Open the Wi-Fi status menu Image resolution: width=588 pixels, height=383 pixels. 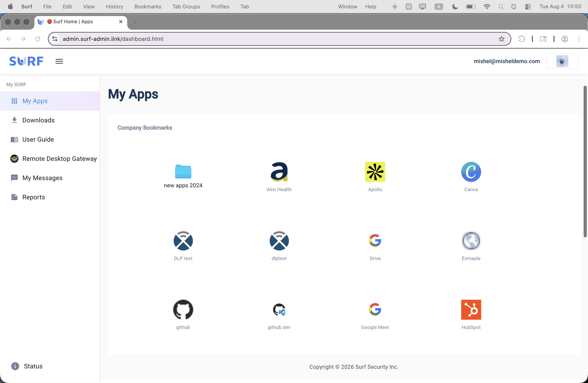tap(487, 7)
